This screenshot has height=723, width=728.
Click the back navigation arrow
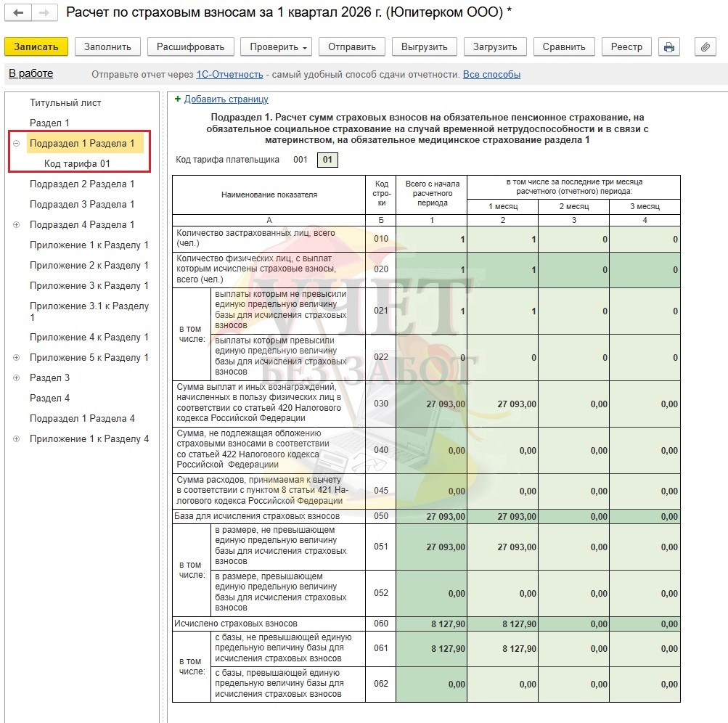click(18, 13)
